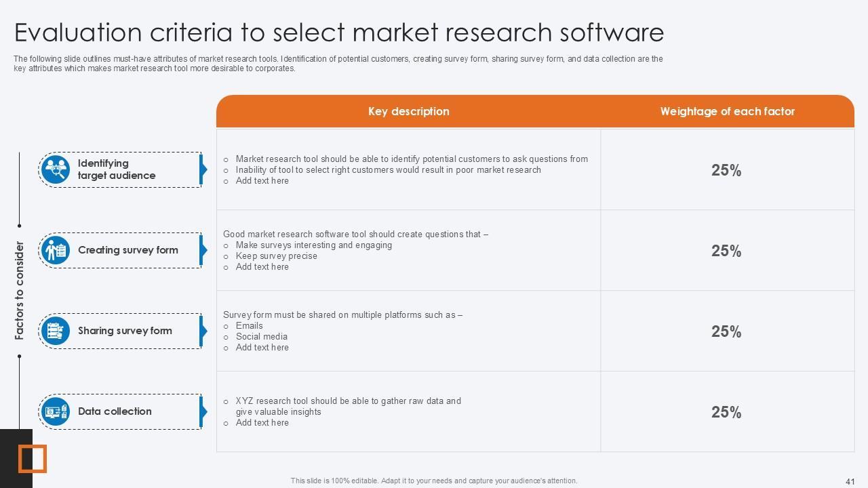Click the Social media bullet text
The image size is (868, 488).
262,337
